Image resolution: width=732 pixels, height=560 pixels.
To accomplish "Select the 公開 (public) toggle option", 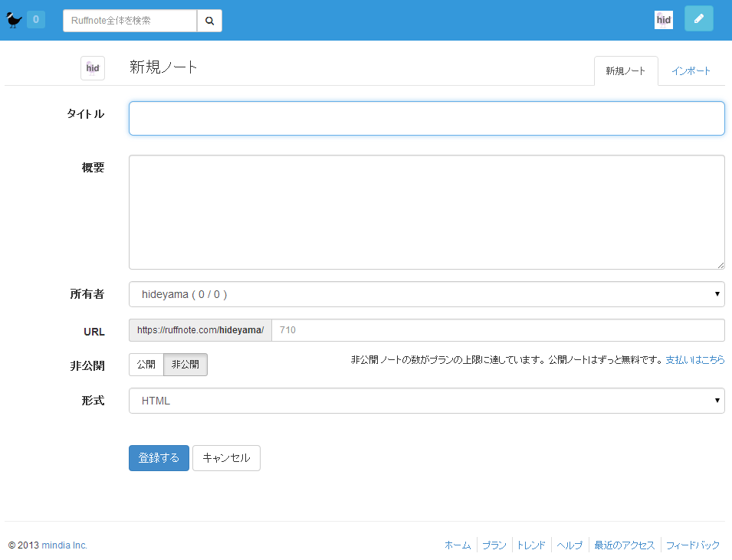I will click(x=146, y=365).
